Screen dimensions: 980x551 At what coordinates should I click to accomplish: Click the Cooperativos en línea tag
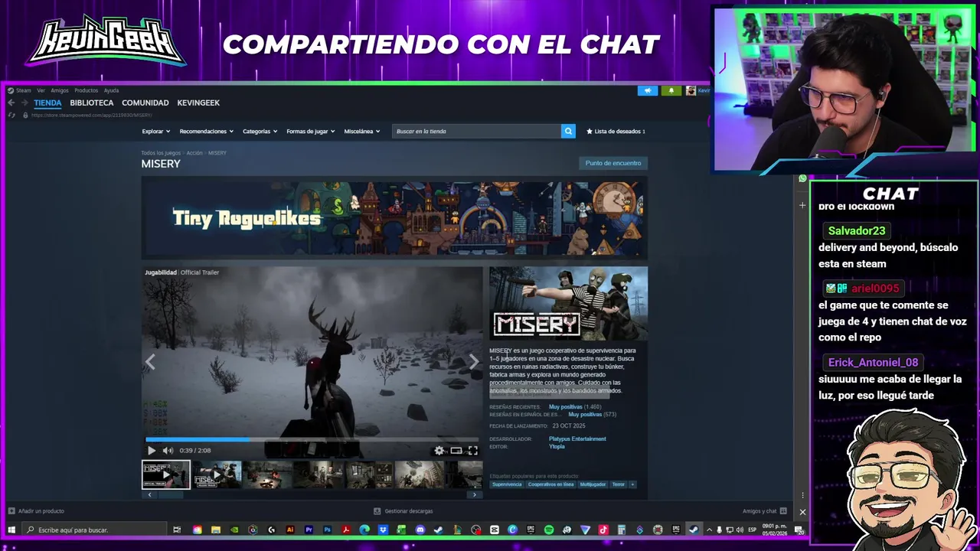[x=550, y=484]
